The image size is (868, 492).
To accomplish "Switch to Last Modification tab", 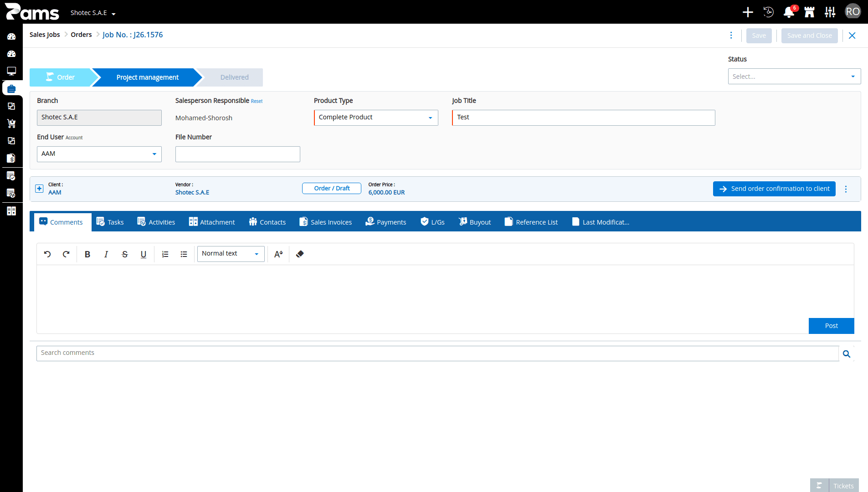I will 601,222.
